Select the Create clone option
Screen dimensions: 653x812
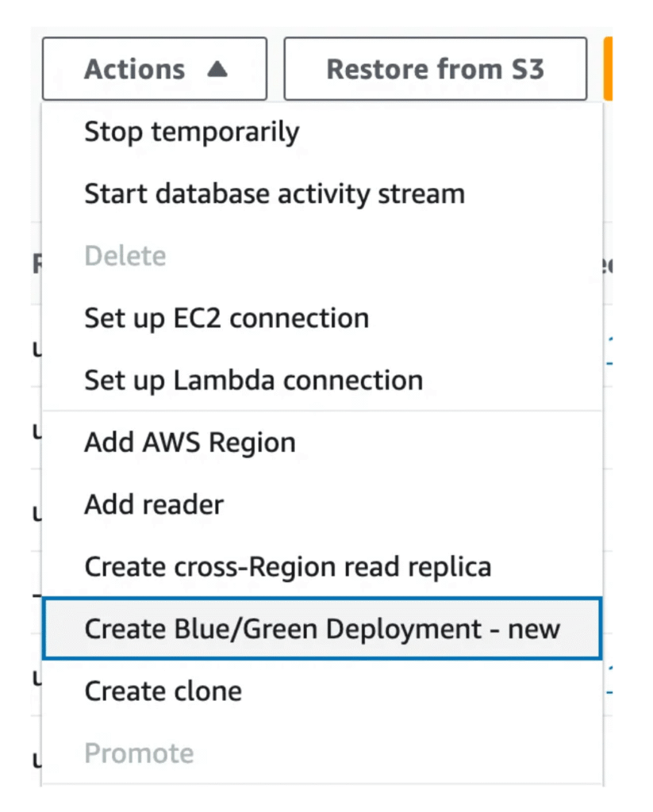click(163, 691)
